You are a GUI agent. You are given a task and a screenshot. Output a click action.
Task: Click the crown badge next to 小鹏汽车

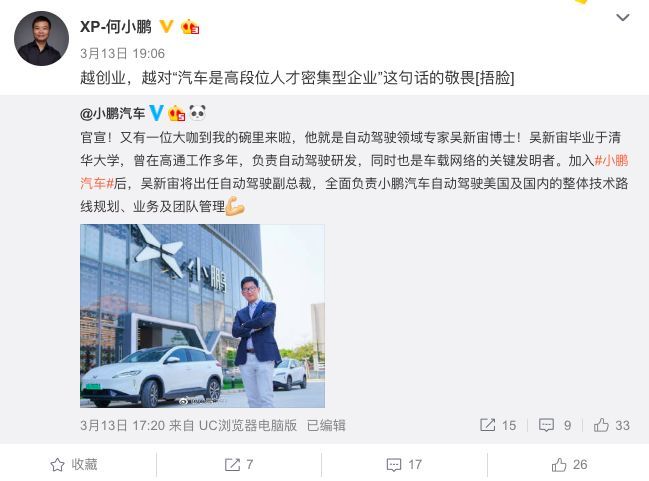coord(176,113)
